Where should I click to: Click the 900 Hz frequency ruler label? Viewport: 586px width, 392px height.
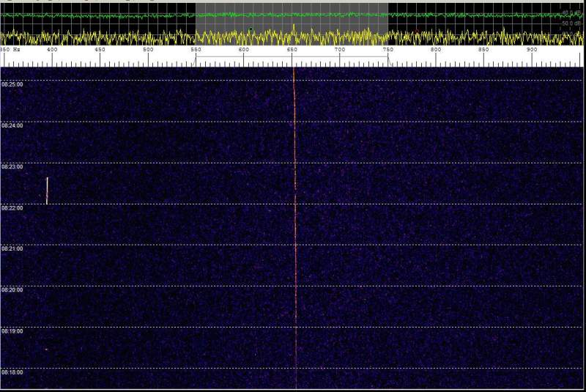pyautogui.click(x=532, y=50)
